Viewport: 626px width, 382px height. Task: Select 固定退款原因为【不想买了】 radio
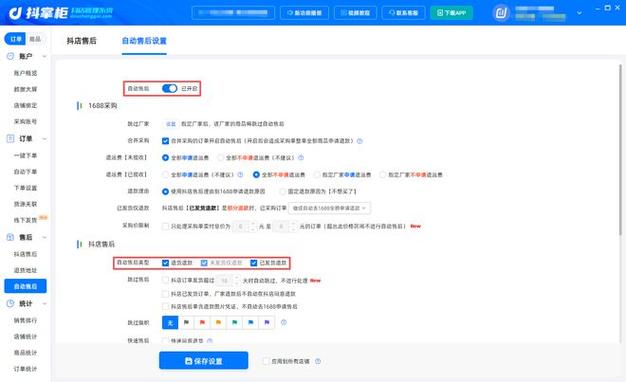(283, 192)
